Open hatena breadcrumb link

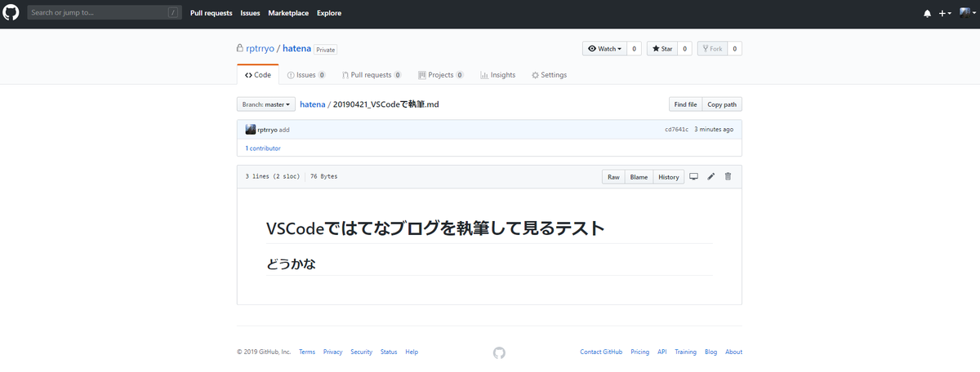pyautogui.click(x=313, y=104)
